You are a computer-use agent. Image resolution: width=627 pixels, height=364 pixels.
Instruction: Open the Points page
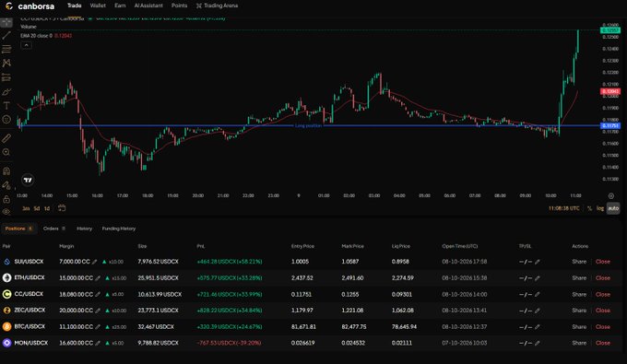pos(179,6)
